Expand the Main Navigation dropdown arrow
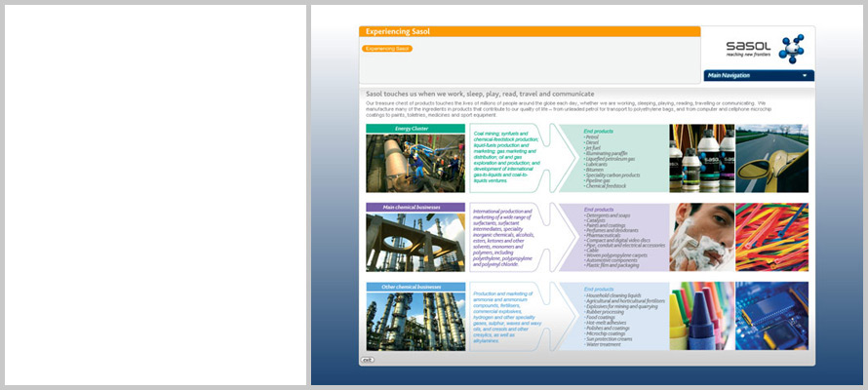Image resolution: width=868 pixels, height=390 pixels. click(x=804, y=75)
